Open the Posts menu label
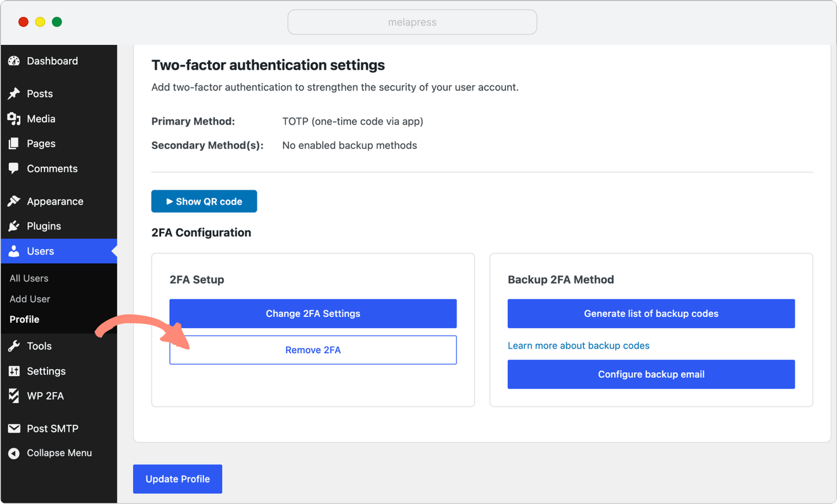 point(40,93)
